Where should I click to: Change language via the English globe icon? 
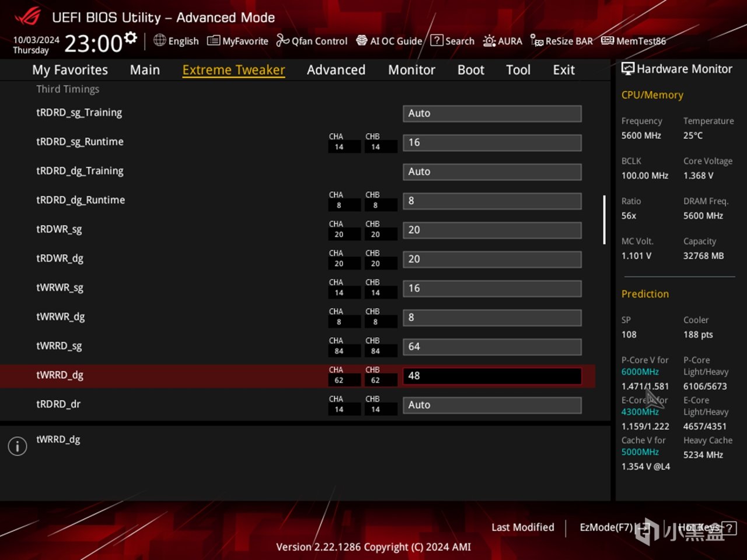point(159,40)
